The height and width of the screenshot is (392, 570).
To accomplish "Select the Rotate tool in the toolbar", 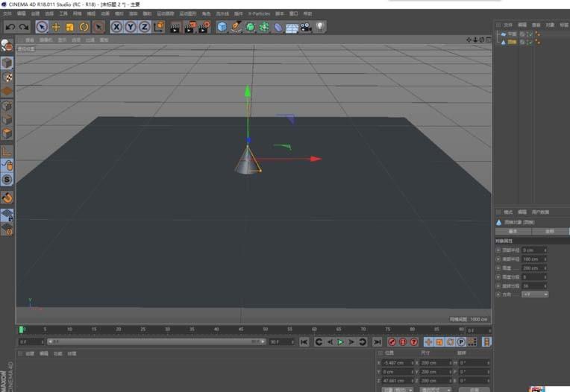I will 84,27.
